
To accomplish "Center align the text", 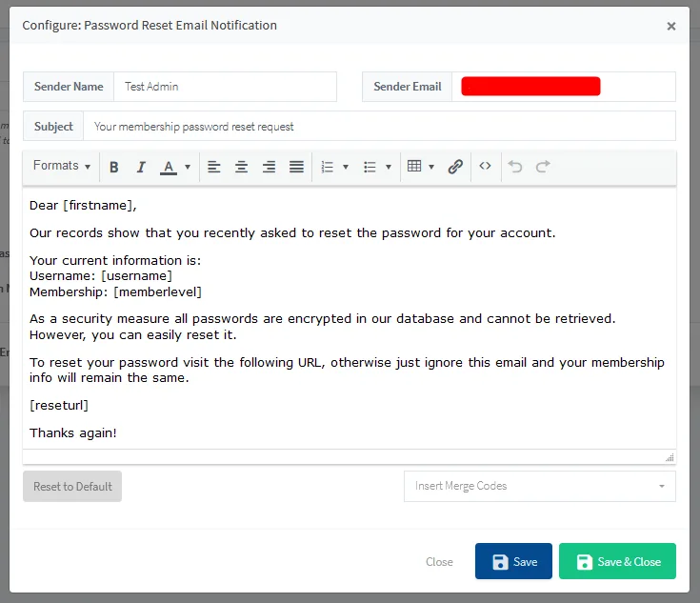I will pyautogui.click(x=242, y=167).
